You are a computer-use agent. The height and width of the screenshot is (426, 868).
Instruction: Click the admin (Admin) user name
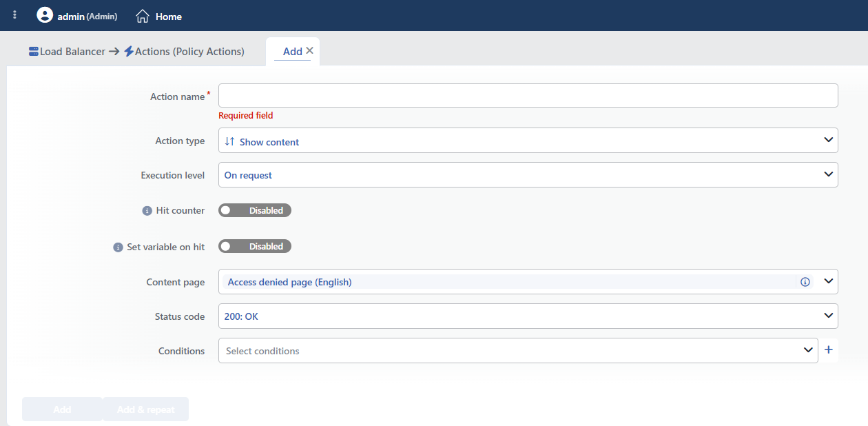pyautogui.click(x=87, y=16)
